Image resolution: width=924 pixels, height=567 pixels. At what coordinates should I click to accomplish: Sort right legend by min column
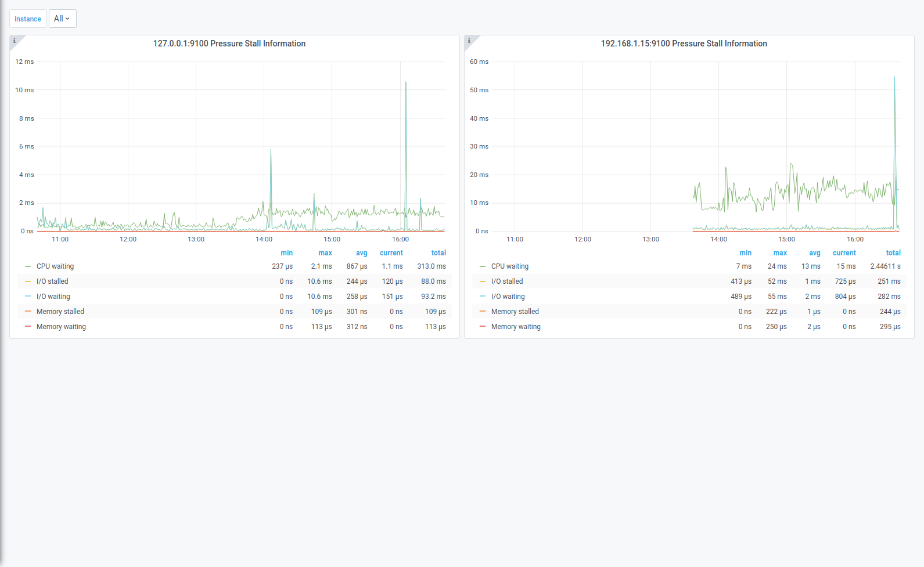tap(746, 253)
